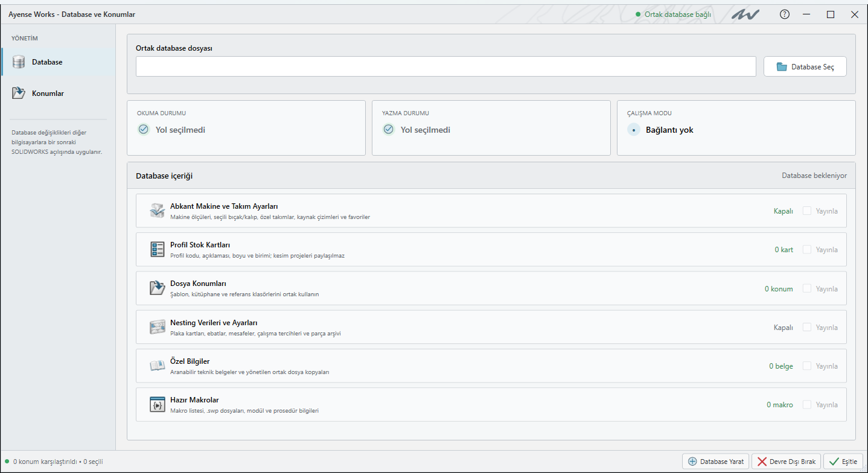Click the 'Ortak database bağlı' status text
Screen dimensions: 868x473
(x=678, y=14)
